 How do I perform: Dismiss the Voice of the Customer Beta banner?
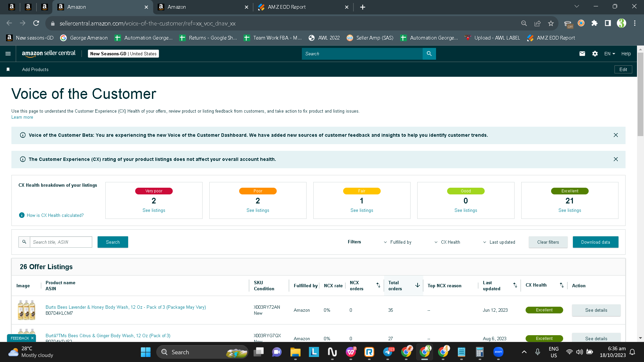click(616, 135)
